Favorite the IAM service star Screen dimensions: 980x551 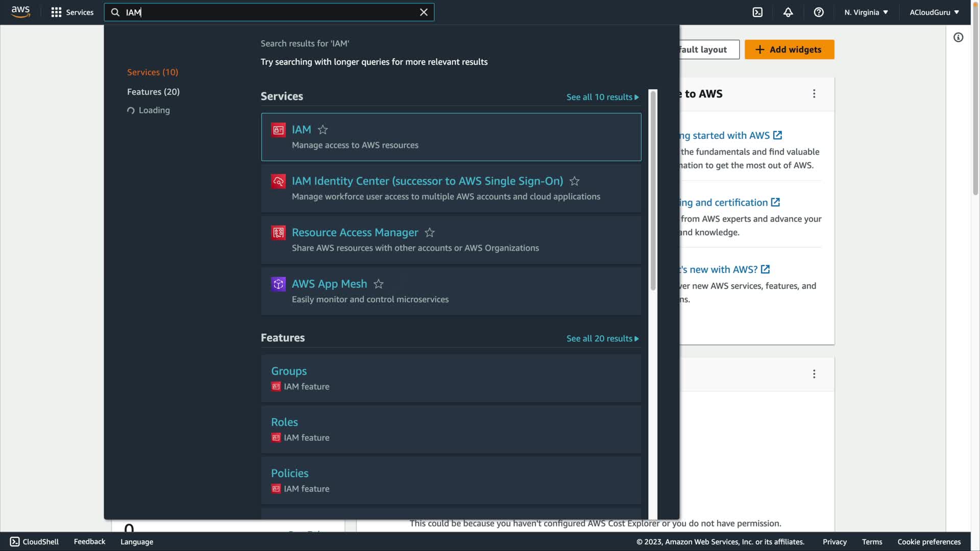point(323,130)
